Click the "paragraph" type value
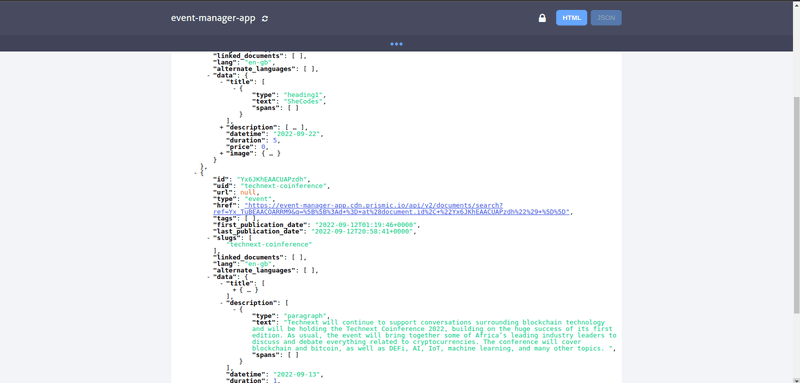 (306, 316)
